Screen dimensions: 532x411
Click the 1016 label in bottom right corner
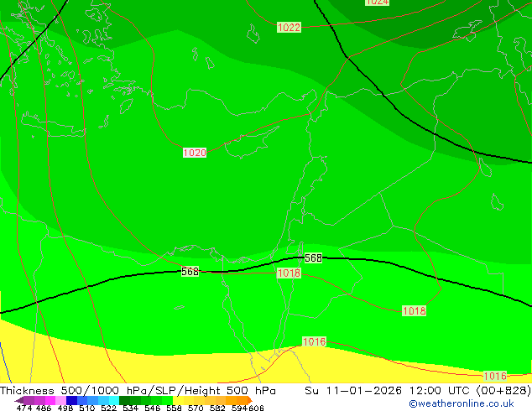pyautogui.click(x=495, y=376)
